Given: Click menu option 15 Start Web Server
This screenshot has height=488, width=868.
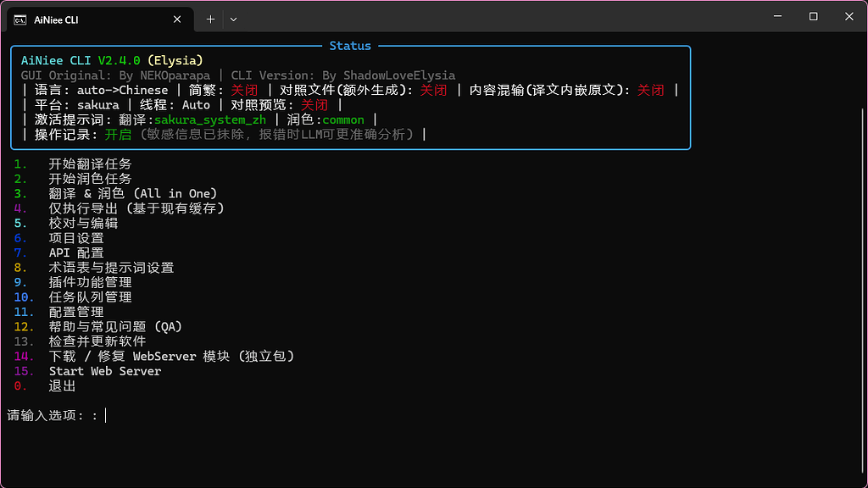Looking at the screenshot, I should coord(87,371).
